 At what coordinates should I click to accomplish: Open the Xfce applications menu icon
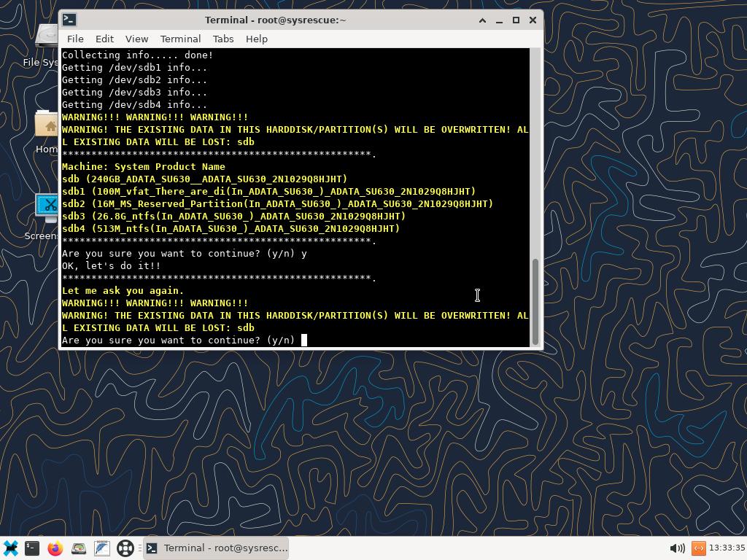[x=10, y=548]
